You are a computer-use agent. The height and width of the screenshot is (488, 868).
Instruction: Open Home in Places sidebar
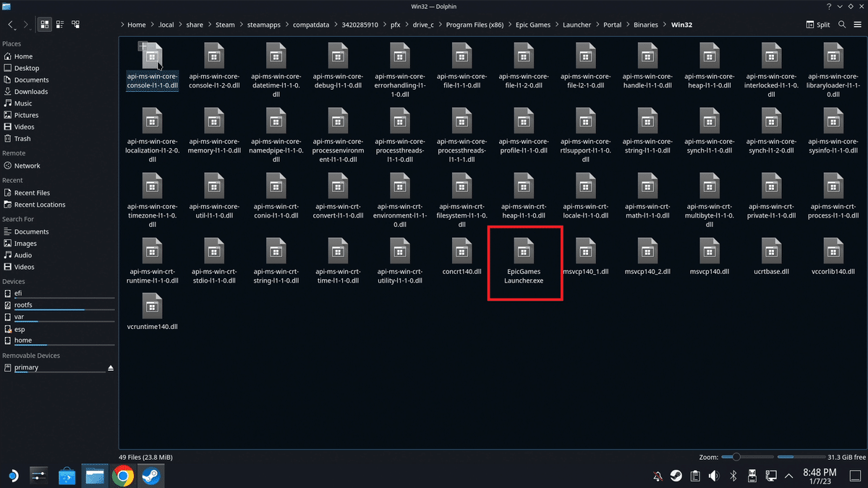23,56
